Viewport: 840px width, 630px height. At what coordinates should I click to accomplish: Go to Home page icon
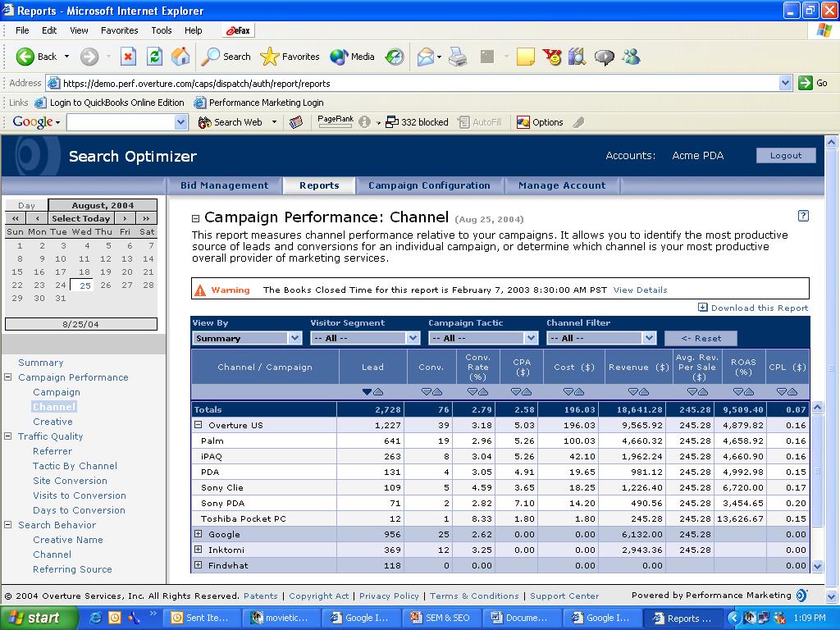180,57
